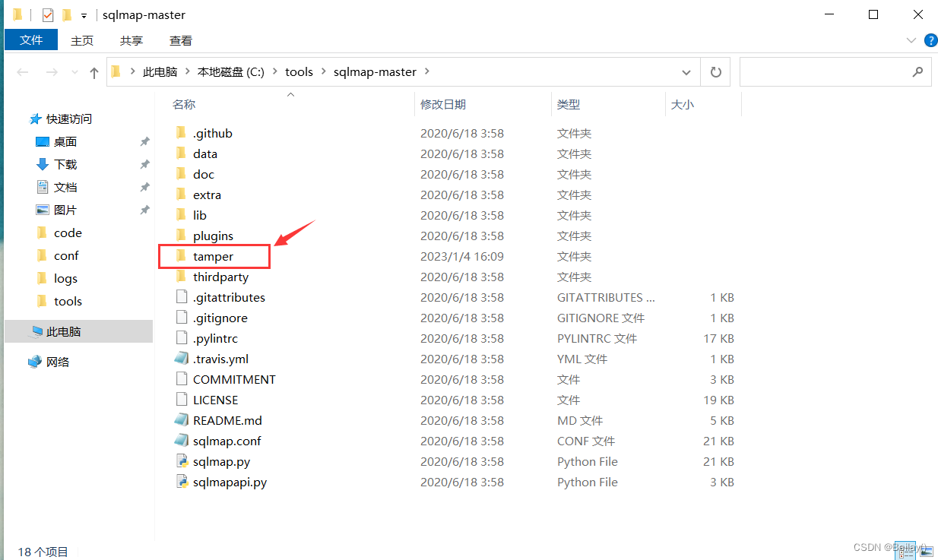Screen dimensions: 938x560
Task: Switch to the 主页 ribbon tab
Action: pos(82,40)
